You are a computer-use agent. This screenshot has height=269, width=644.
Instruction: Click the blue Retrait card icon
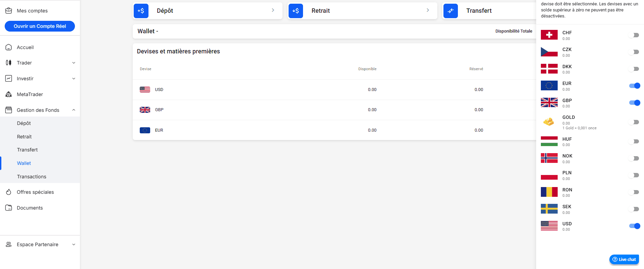click(x=296, y=11)
